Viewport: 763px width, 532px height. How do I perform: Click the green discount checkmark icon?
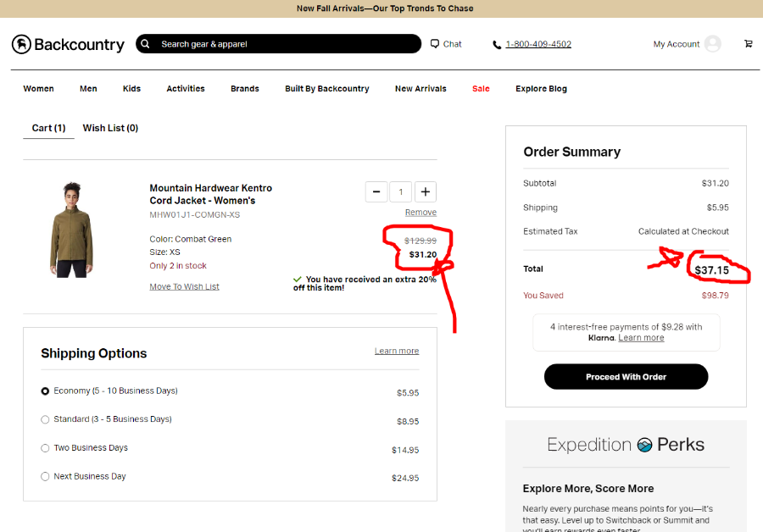coord(298,279)
